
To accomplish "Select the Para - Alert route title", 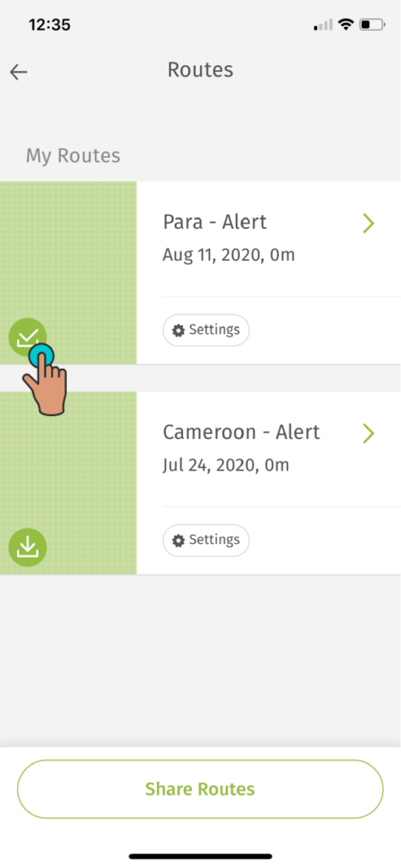I will pyautogui.click(x=214, y=222).
